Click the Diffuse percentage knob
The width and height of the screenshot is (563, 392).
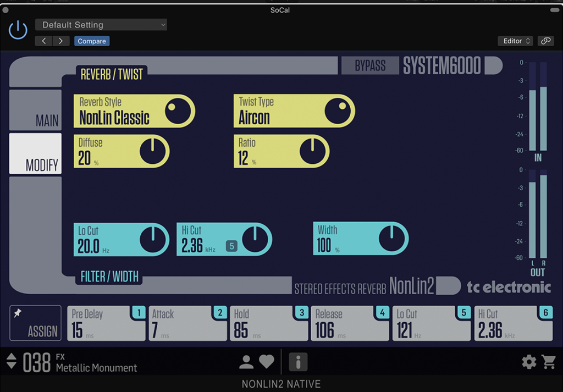tap(153, 151)
